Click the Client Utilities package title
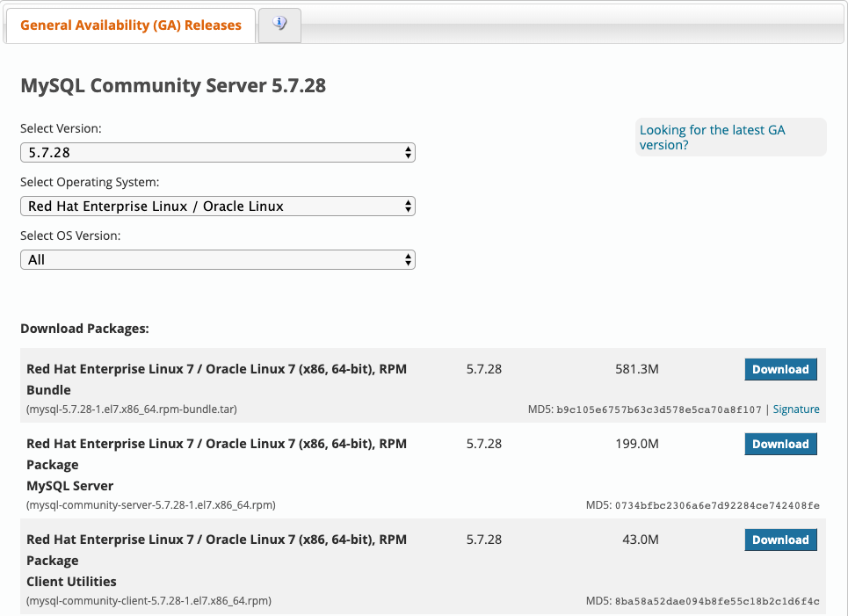Screen dimensions: 848x616 pyautogui.click(x=71, y=582)
